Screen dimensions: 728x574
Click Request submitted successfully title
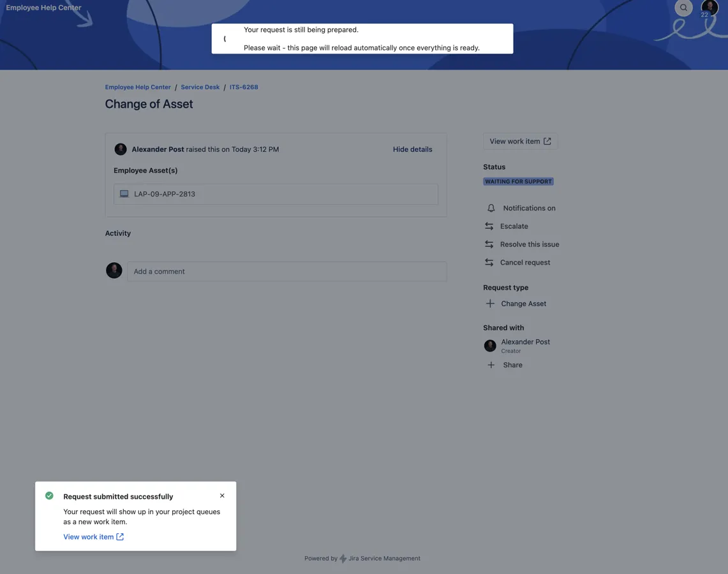click(118, 497)
